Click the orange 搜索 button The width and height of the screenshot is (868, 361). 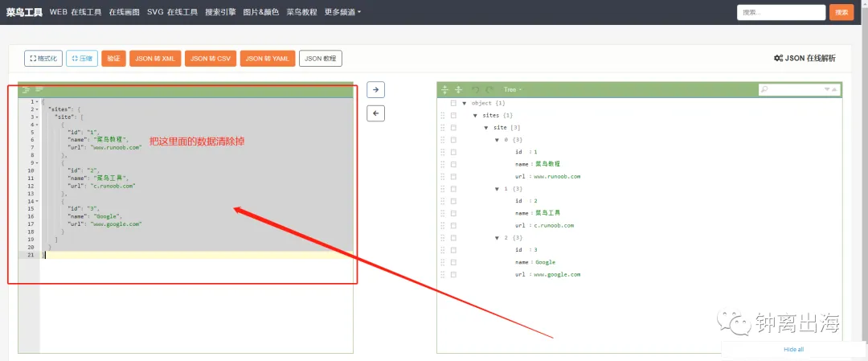click(x=841, y=12)
